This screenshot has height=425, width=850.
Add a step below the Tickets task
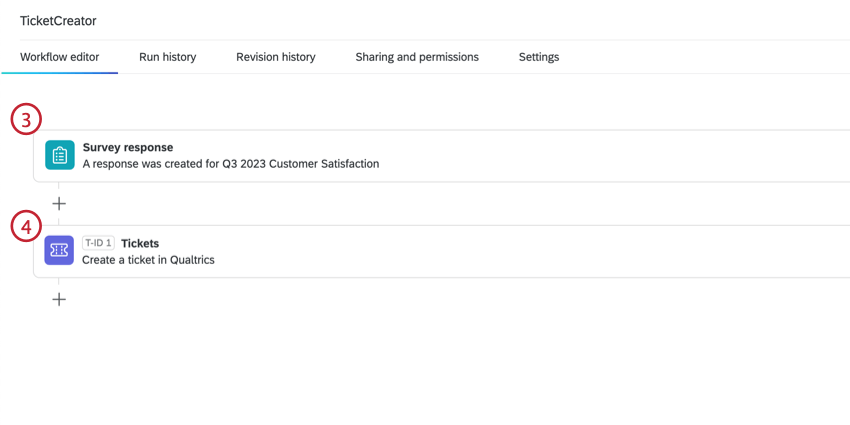point(59,299)
